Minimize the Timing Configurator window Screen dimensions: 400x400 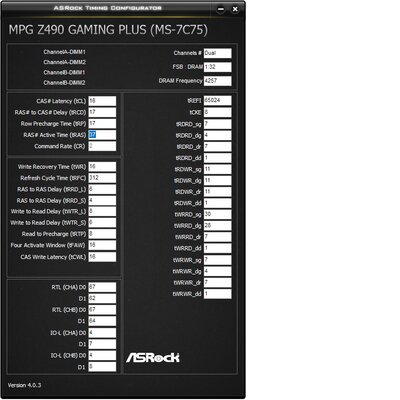click(x=221, y=9)
